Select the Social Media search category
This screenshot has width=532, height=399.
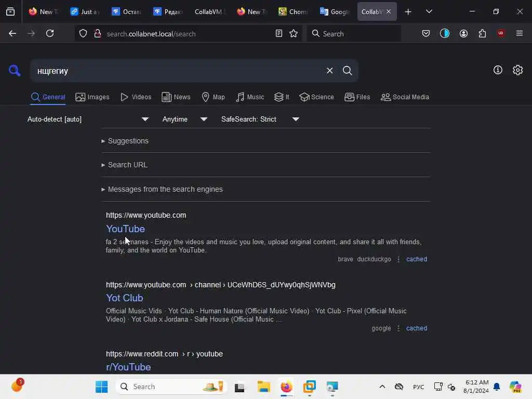click(x=405, y=97)
